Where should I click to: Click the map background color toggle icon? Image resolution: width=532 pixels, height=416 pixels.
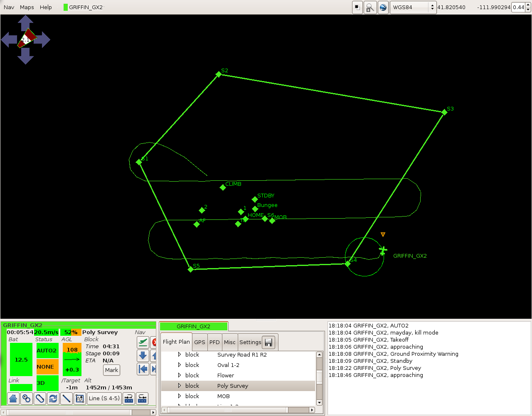coord(357,7)
